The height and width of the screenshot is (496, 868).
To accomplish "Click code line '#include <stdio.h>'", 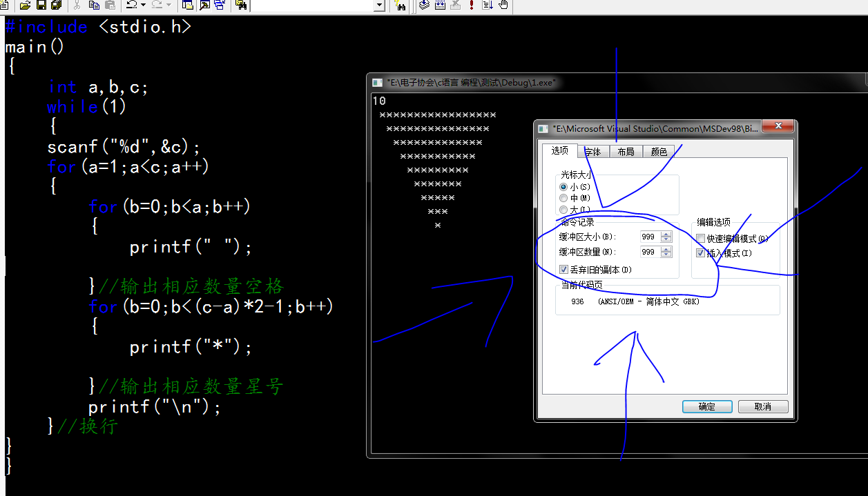I will [x=98, y=27].
